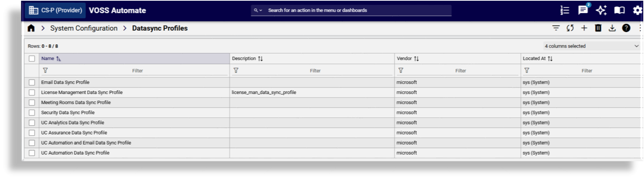The width and height of the screenshot is (644, 180).
Task: Click the Located At filter funnel icon
Action: (x=527, y=70)
